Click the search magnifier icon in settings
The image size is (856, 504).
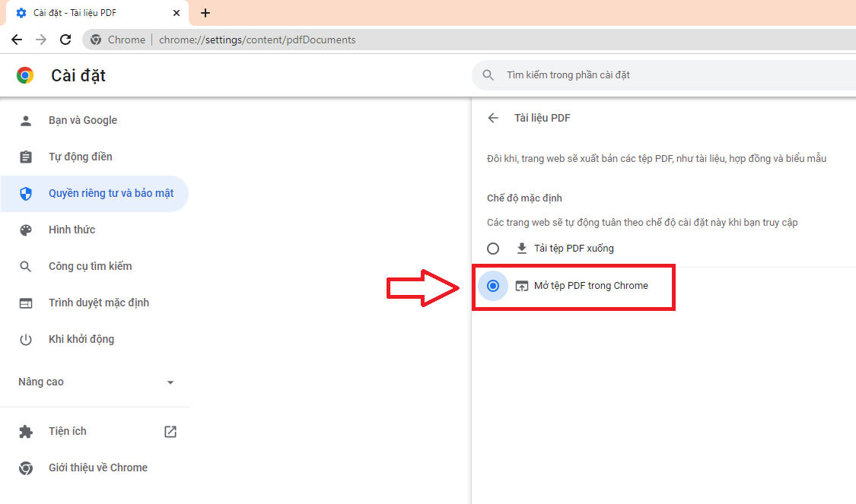(488, 75)
